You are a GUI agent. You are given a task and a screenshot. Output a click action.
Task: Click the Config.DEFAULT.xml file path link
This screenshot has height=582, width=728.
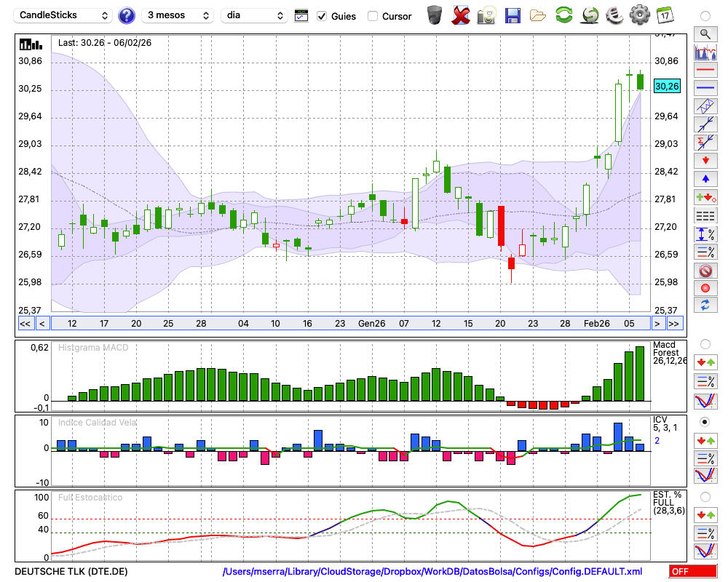point(432,571)
